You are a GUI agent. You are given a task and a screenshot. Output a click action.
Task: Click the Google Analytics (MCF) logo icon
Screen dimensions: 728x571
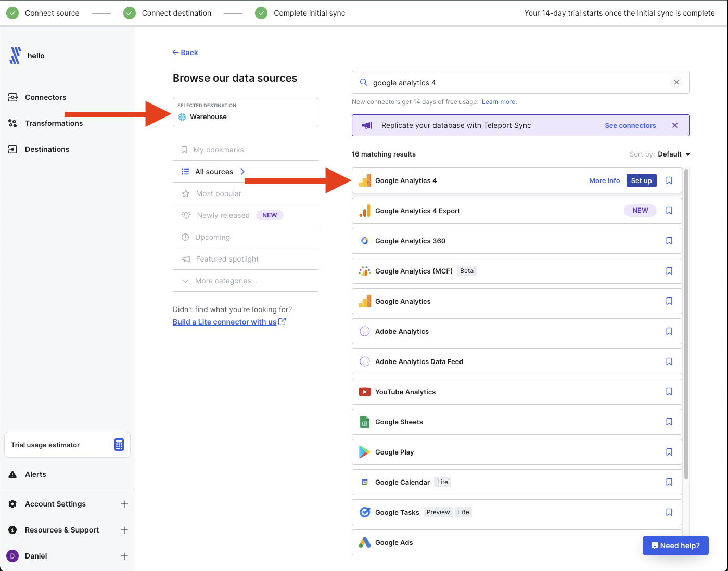tap(365, 271)
